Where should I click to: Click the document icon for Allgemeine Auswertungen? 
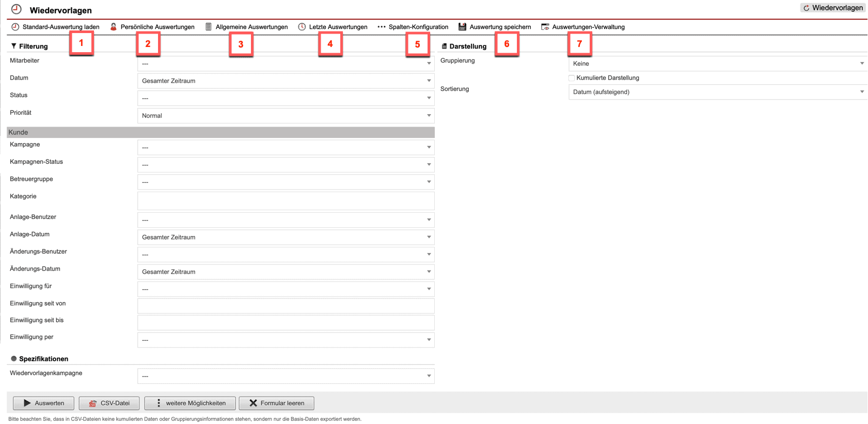[x=209, y=27]
